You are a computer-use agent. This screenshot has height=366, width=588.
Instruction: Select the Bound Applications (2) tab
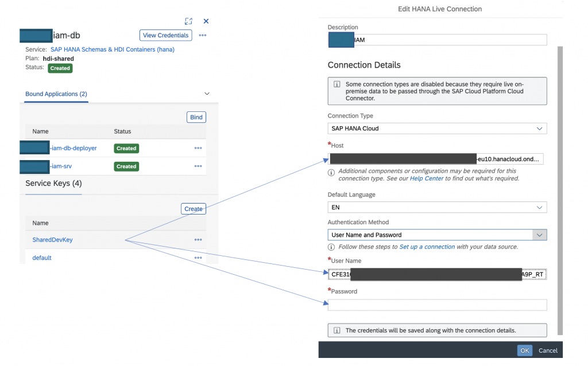(x=56, y=94)
